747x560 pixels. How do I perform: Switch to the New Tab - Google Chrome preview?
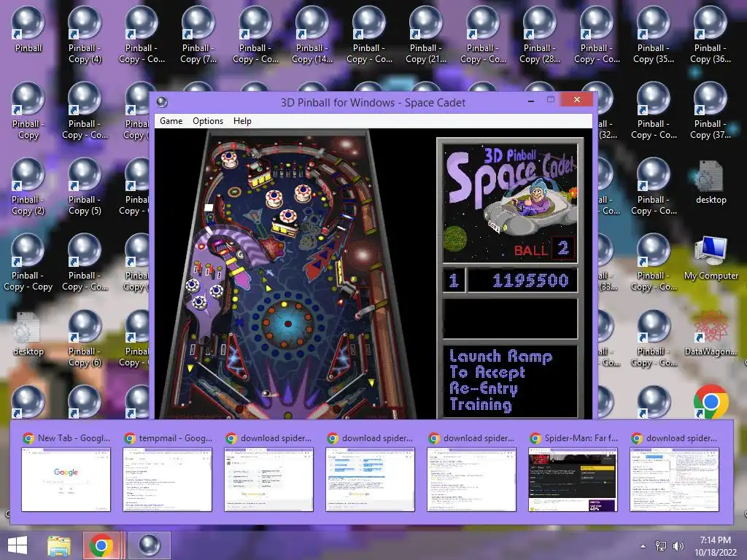coord(66,471)
